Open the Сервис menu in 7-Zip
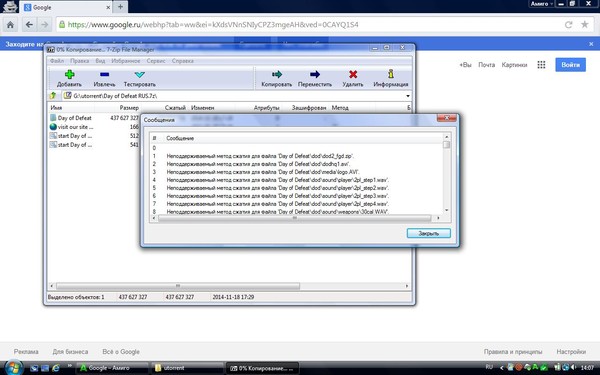Image resolution: width=600 pixels, height=375 pixels. coord(156,61)
